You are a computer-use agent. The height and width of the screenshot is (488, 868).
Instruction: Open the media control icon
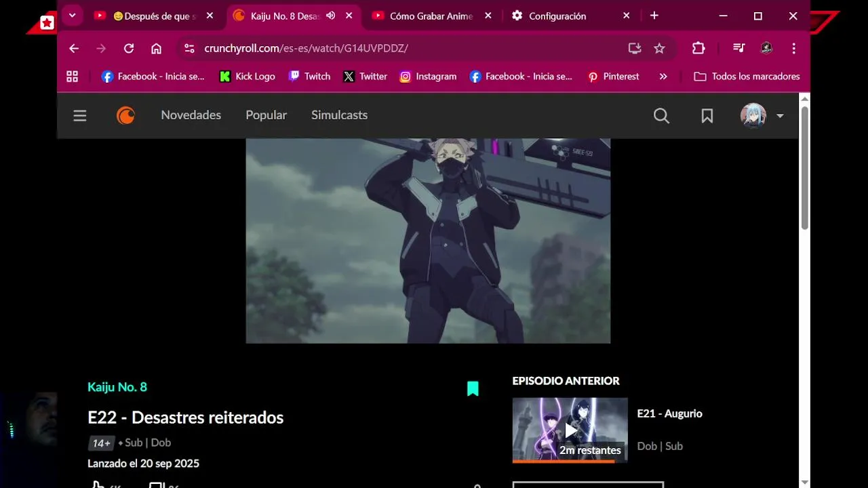pos(739,48)
